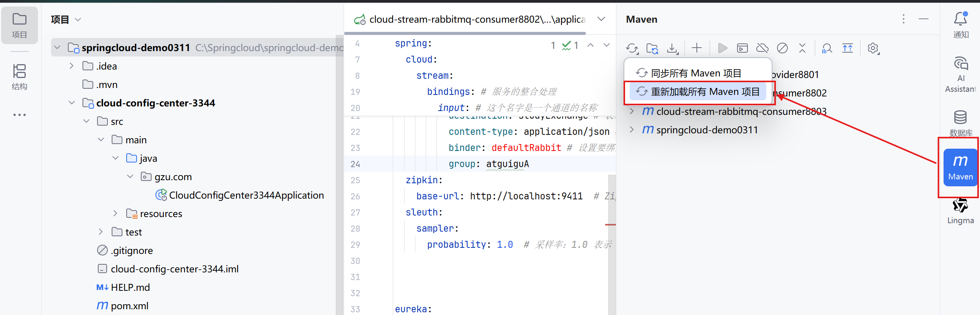Select 重新加载所有 Maven 项目 menu entry

click(x=698, y=91)
